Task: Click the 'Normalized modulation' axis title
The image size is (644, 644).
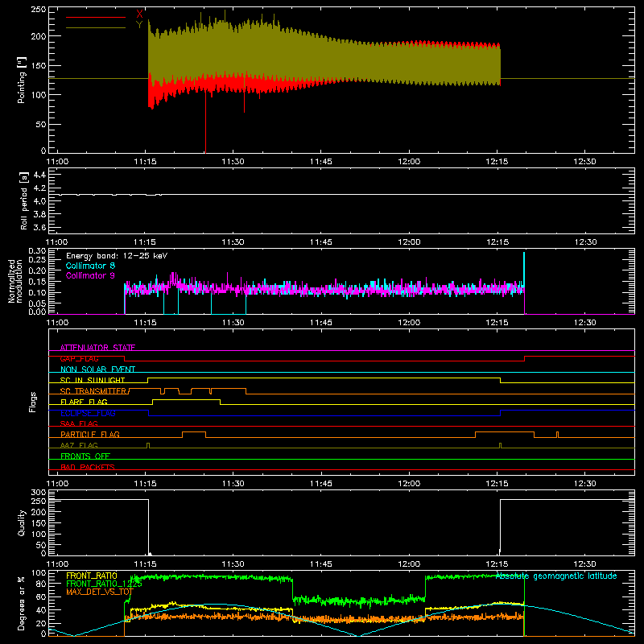Action: 14,281
